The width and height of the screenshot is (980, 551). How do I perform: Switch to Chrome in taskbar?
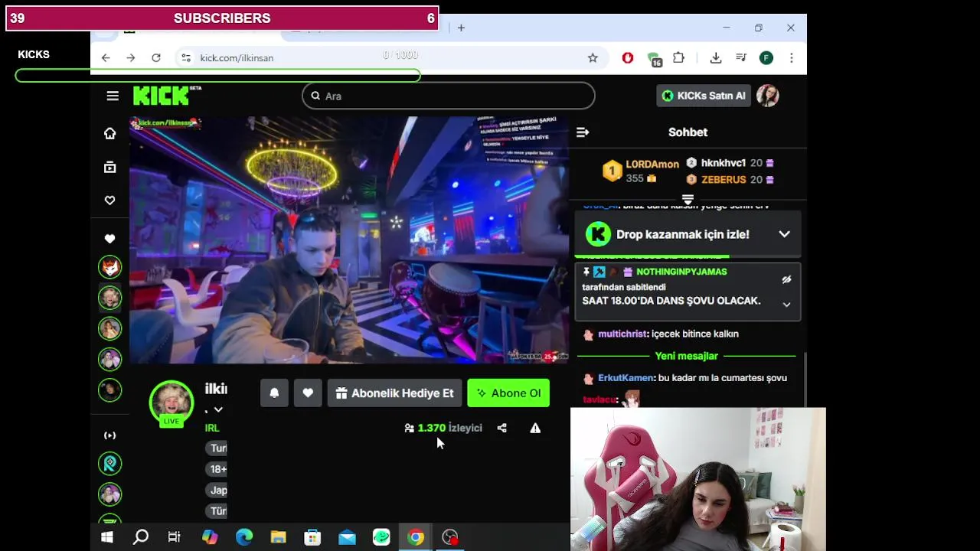[416, 537]
